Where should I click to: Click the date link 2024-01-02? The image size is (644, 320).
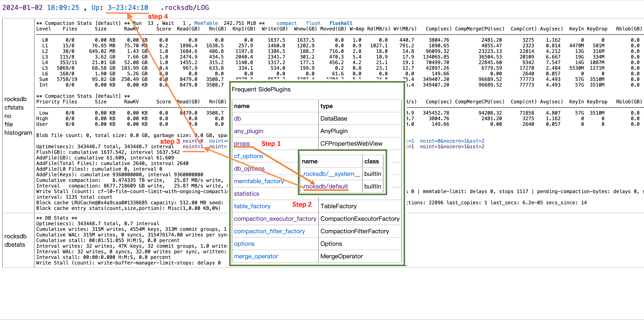[22, 8]
